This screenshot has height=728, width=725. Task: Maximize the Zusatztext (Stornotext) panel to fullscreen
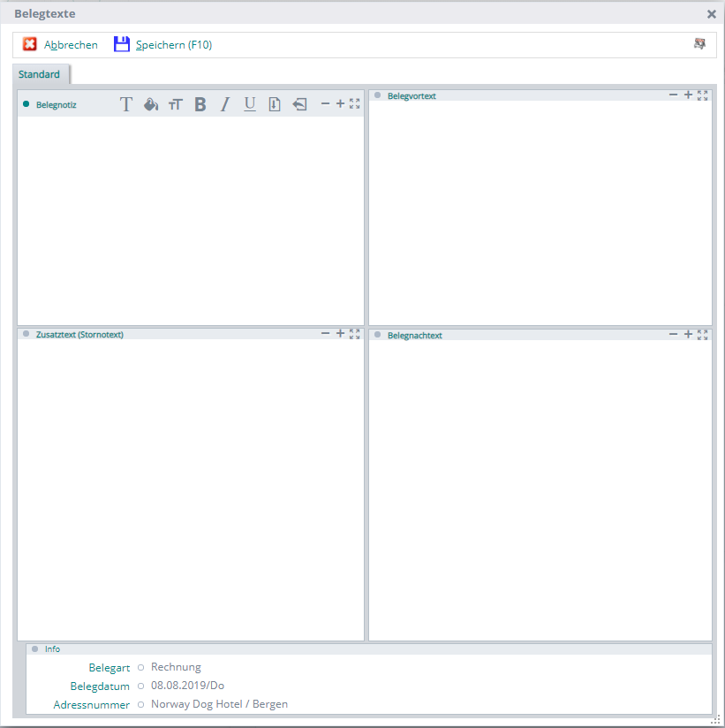point(355,334)
